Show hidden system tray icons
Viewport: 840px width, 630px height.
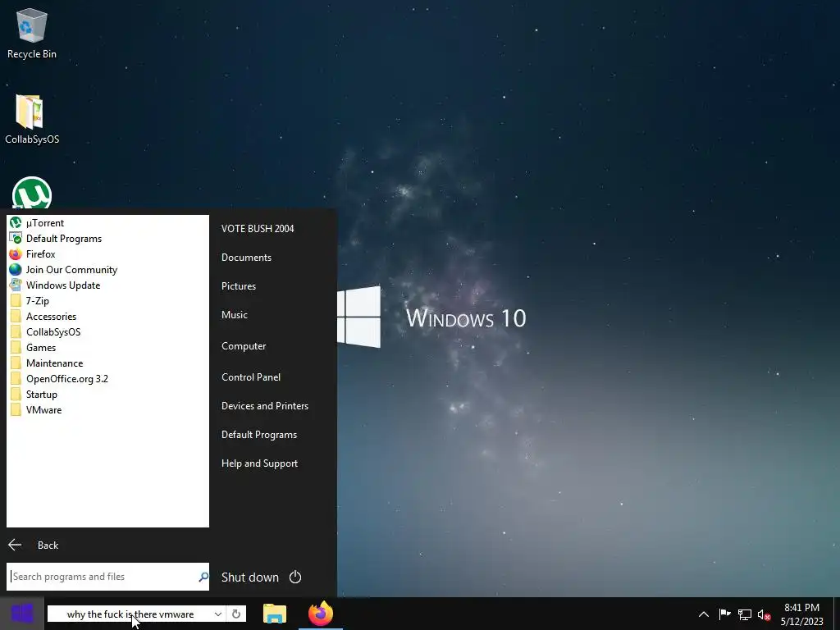[x=704, y=614]
